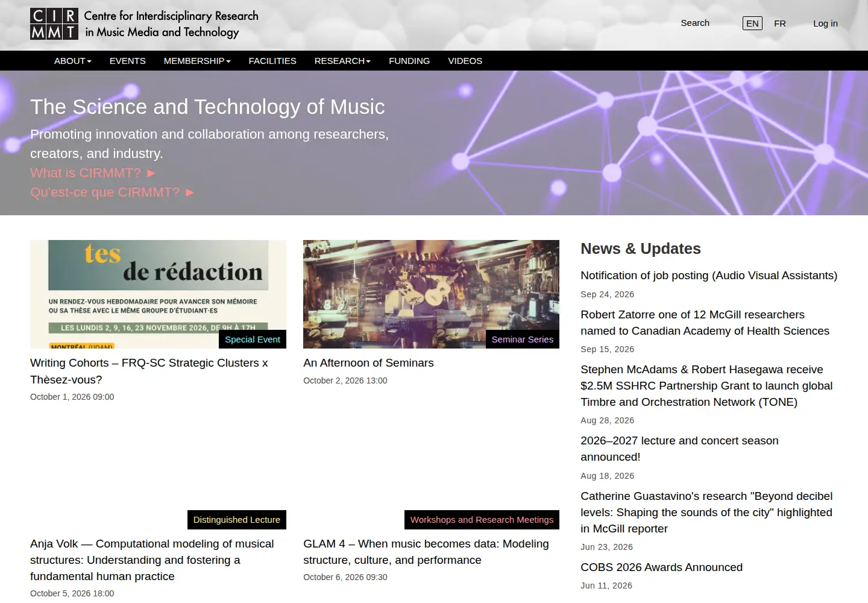Open the 'An Afternoon of Seminars' title
Viewport: 868px width, 603px height.
point(368,363)
